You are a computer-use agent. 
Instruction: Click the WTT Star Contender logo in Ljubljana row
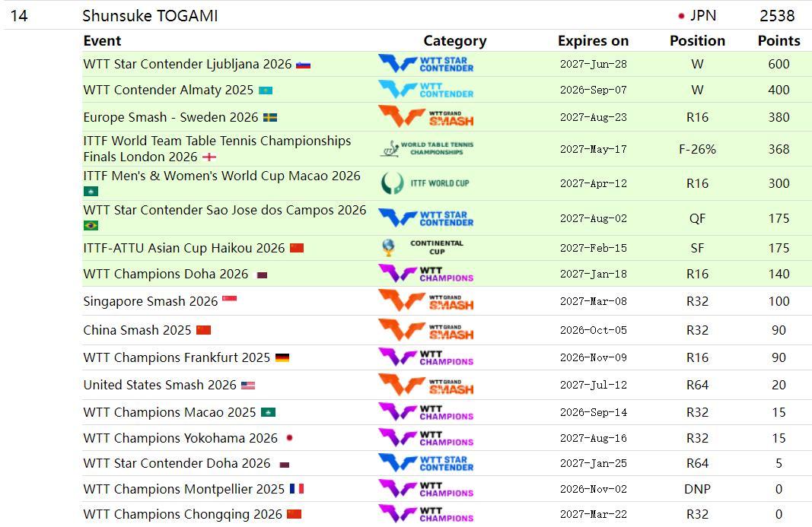(425, 64)
